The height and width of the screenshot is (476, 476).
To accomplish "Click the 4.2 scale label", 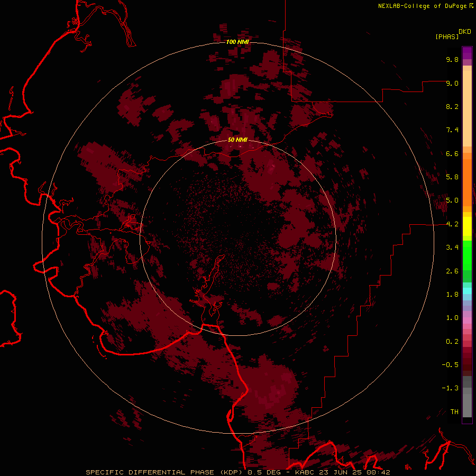I will (452, 224).
